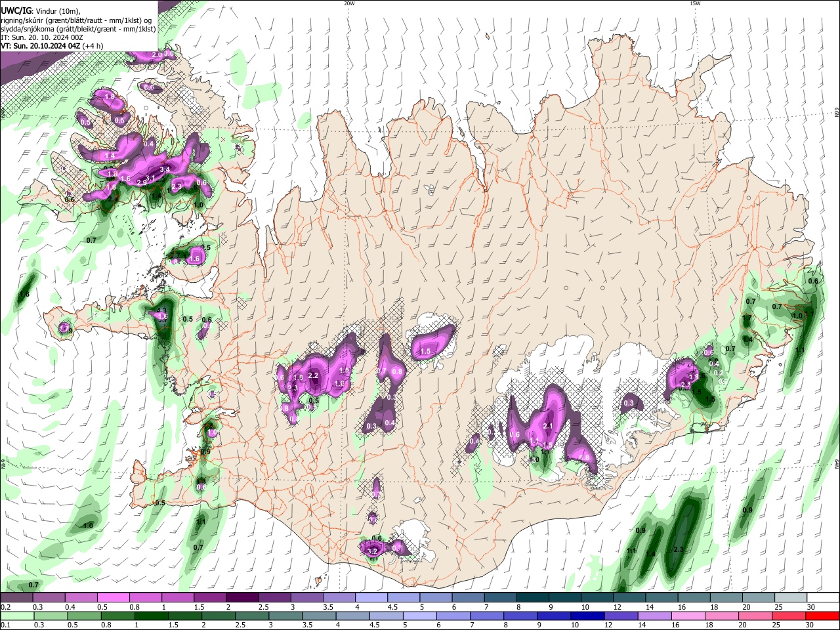This screenshot has height=630, width=840.
Task: Pick the 20 swatch in top legend row
Action: [759, 597]
